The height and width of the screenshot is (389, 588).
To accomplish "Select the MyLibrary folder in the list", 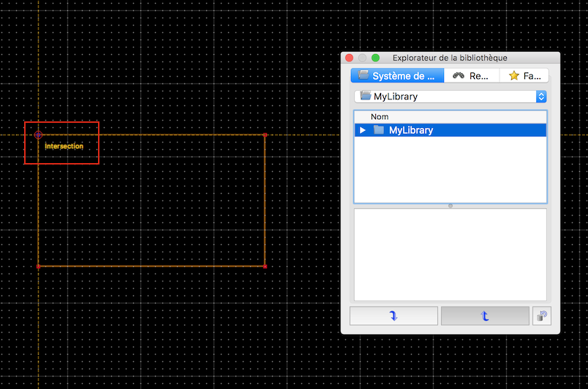I will pos(410,130).
